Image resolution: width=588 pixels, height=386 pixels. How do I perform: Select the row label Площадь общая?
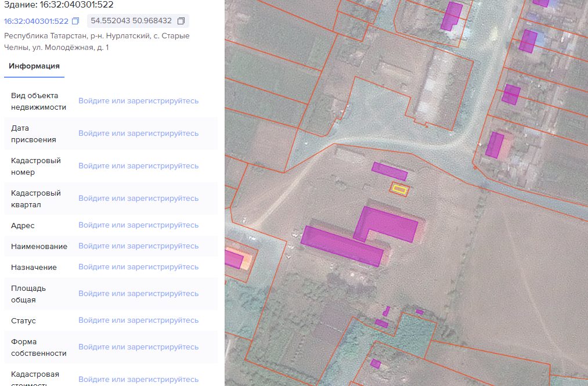pyautogui.click(x=28, y=294)
